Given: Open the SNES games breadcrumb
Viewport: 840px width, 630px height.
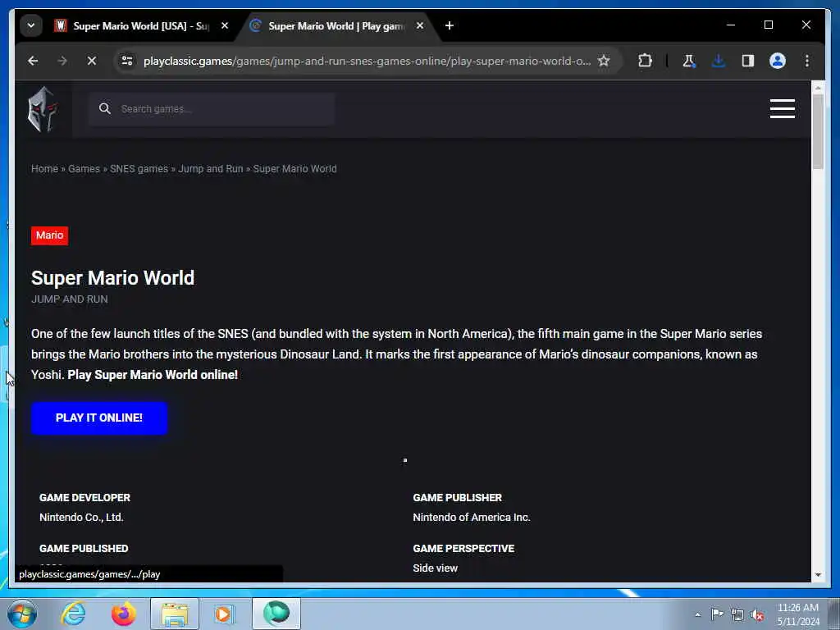Looking at the screenshot, I should 139,169.
